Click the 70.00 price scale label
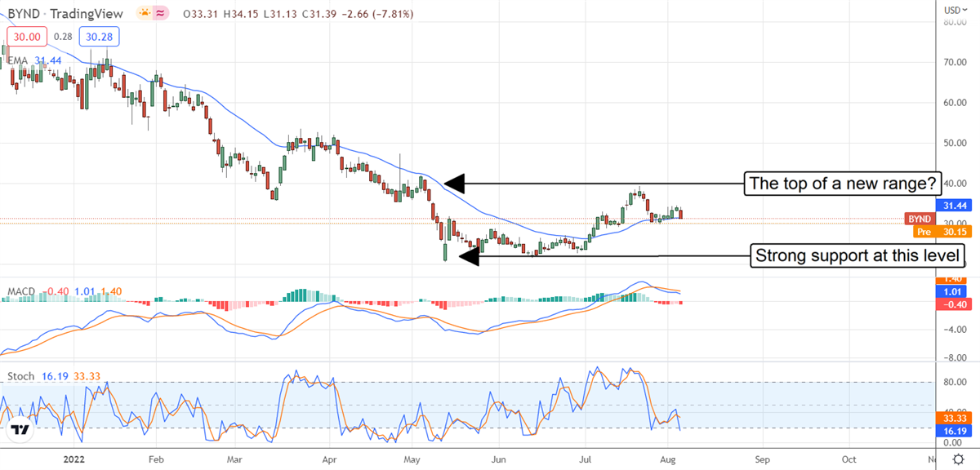 pyautogui.click(x=955, y=62)
